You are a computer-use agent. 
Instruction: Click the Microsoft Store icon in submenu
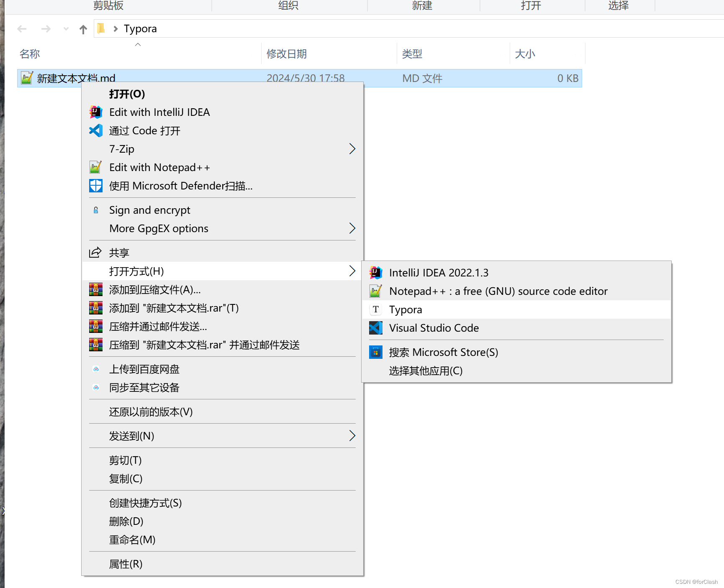[376, 352]
